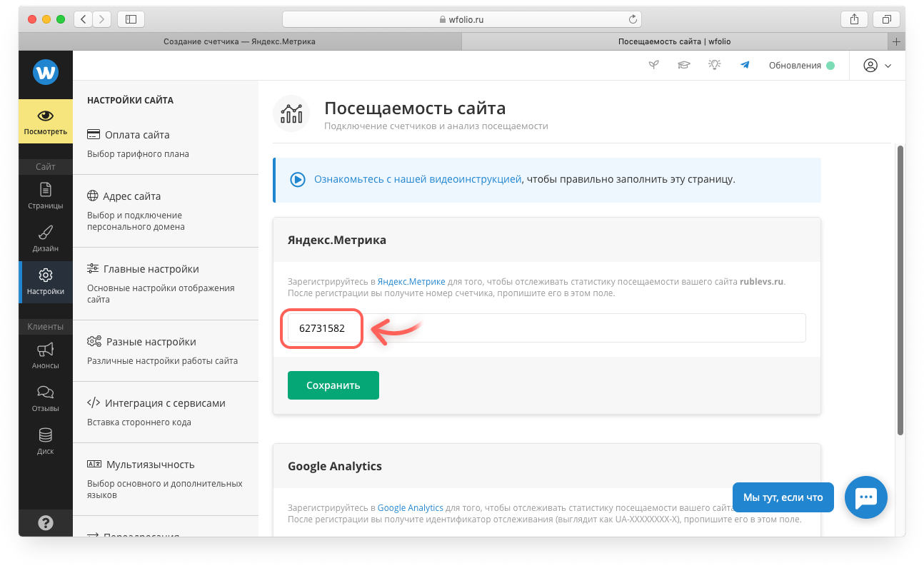Click the sprout icon in top bar
The width and height of the screenshot is (924, 568).
pos(653,65)
